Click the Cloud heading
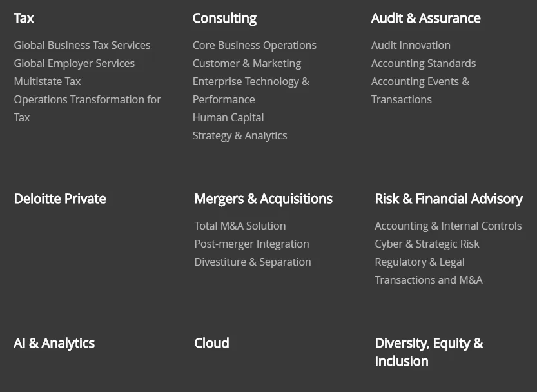Screen dimensions: 537x392 click(211, 343)
